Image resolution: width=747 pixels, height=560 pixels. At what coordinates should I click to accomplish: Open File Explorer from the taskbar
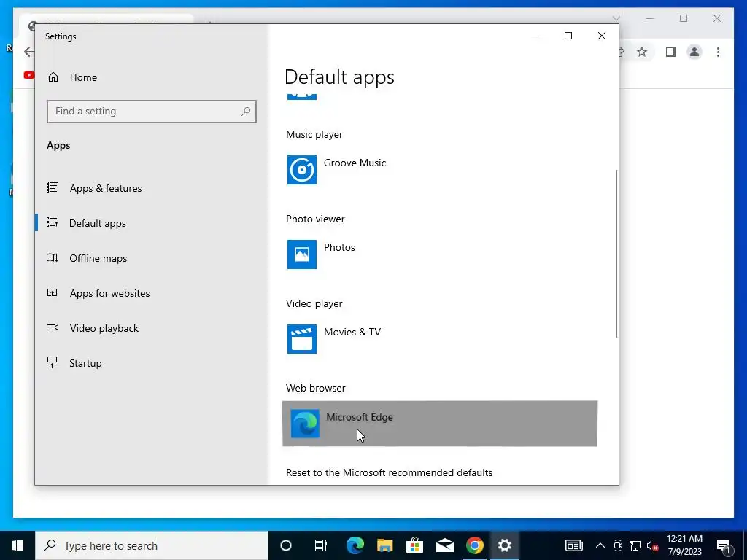tap(385, 545)
